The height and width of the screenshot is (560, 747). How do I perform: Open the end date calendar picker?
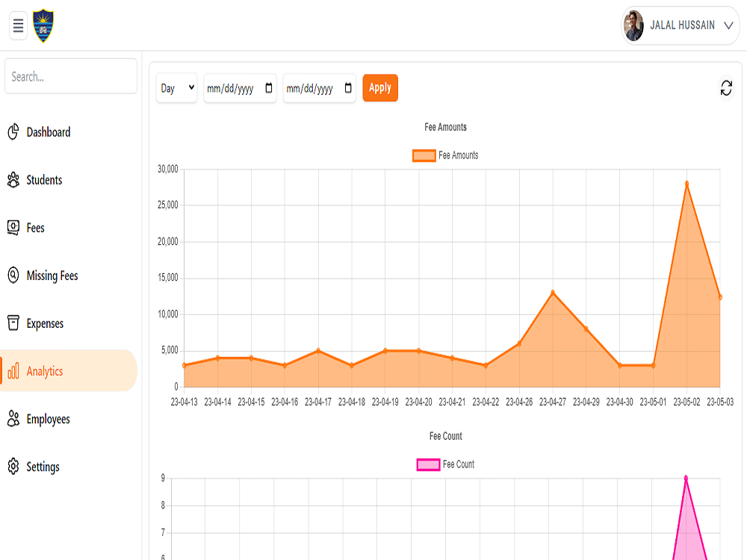347,87
